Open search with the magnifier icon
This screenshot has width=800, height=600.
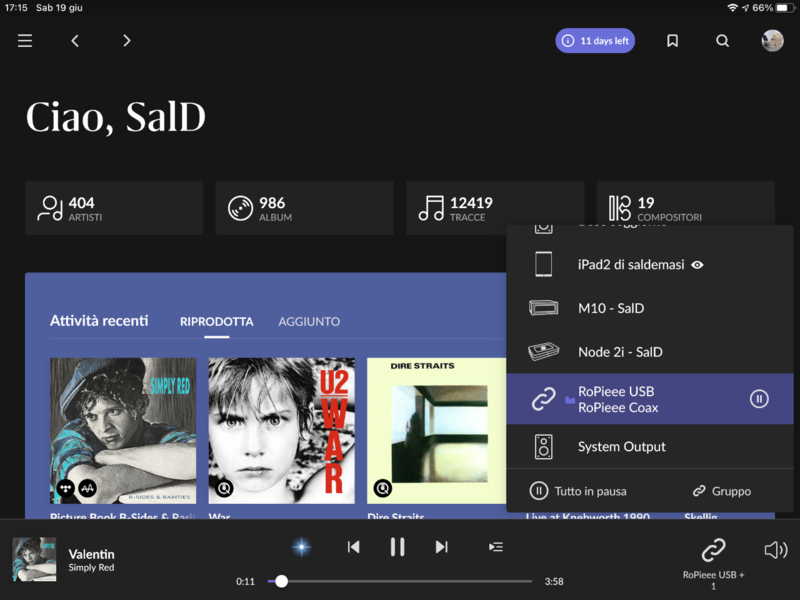pyautogui.click(x=722, y=41)
